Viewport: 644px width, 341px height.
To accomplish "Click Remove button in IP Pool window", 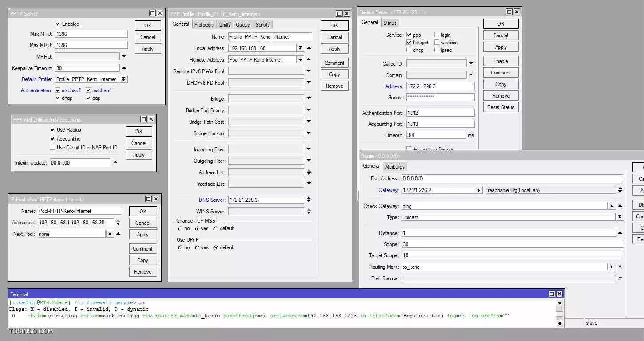I will click(143, 272).
